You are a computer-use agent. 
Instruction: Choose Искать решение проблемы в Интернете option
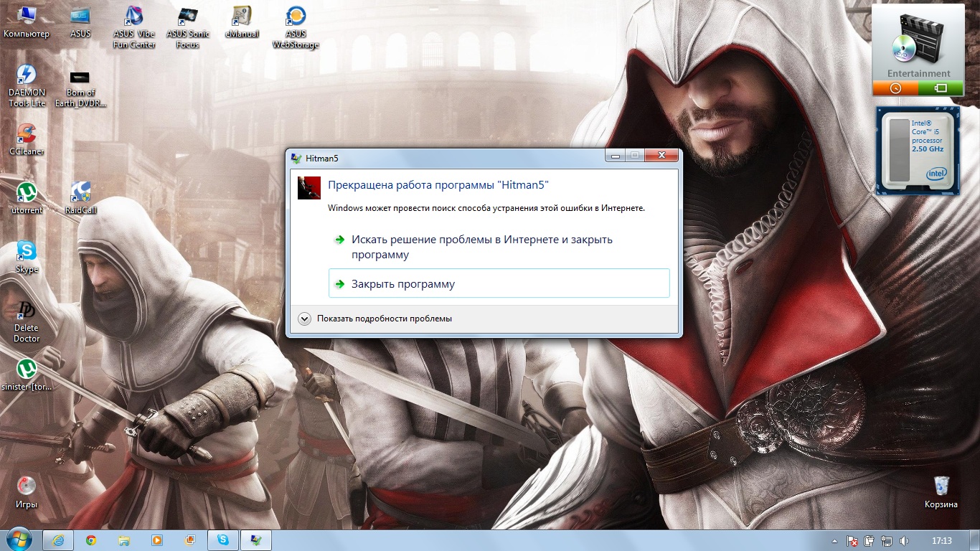point(499,247)
